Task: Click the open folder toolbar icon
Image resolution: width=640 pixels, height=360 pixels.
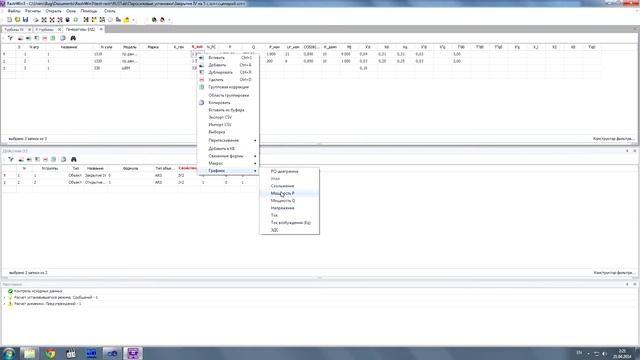Action: [17, 20]
